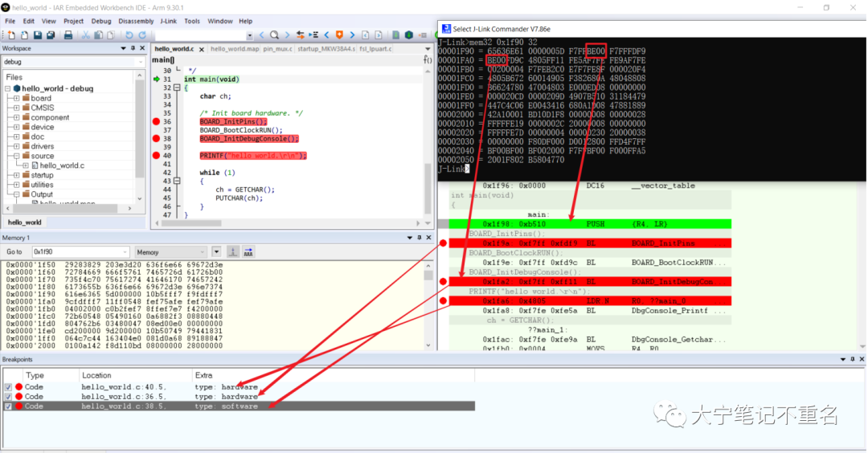Click the editor function list f() icon

(x=428, y=59)
